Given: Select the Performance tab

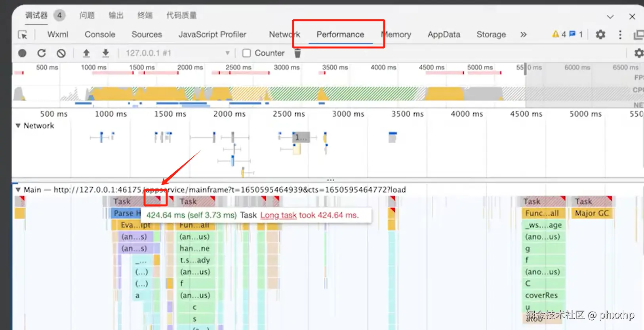Looking at the screenshot, I should pyautogui.click(x=340, y=34).
